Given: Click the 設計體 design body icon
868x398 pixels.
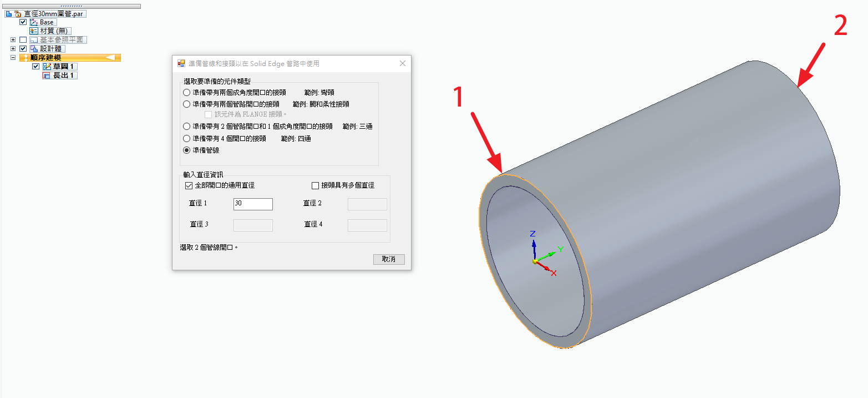Looking at the screenshot, I should [33, 49].
